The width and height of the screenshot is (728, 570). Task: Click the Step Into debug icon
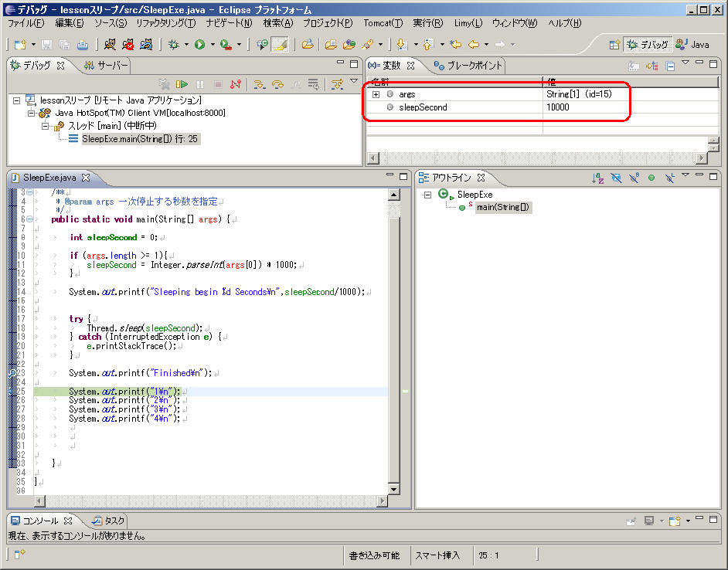260,84
